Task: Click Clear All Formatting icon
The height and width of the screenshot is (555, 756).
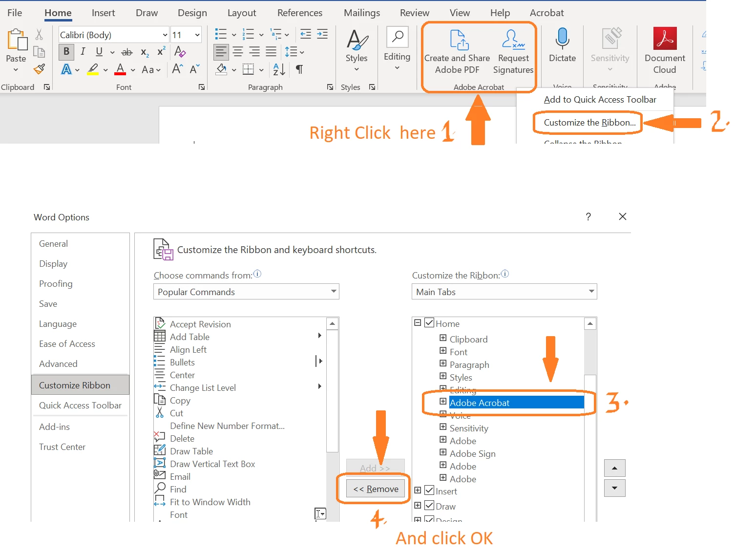Action: tap(180, 52)
